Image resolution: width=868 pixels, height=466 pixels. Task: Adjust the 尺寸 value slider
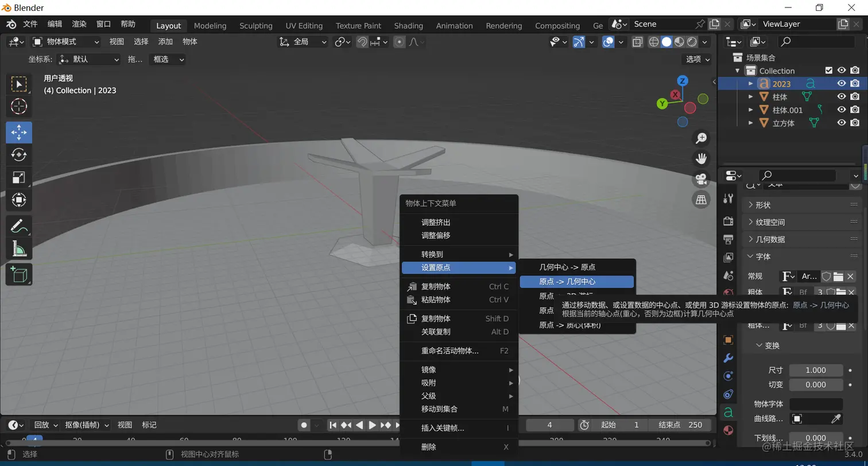(x=816, y=370)
